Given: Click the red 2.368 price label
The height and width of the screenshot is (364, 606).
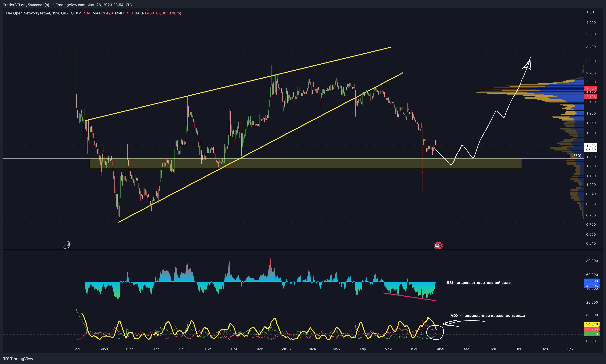Looking at the screenshot, I should [590, 88].
